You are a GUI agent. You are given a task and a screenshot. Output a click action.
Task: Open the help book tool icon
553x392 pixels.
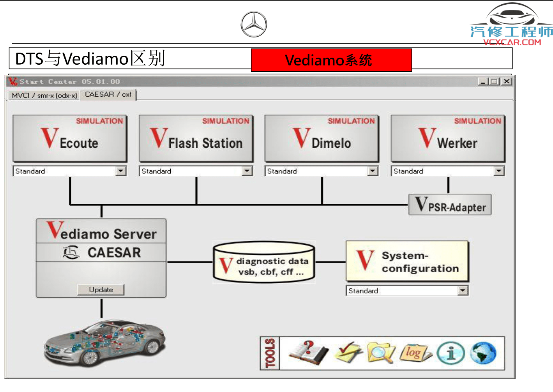[308, 353]
